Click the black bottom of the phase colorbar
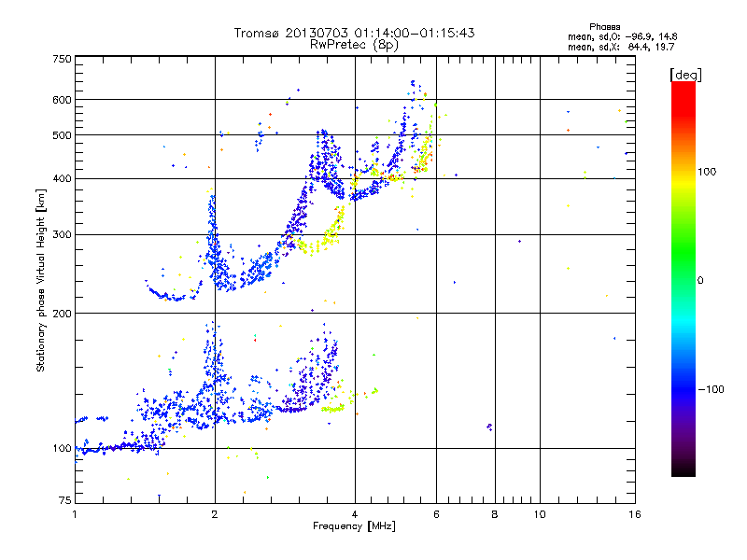Screen dimensions: 747x560 (684, 469)
